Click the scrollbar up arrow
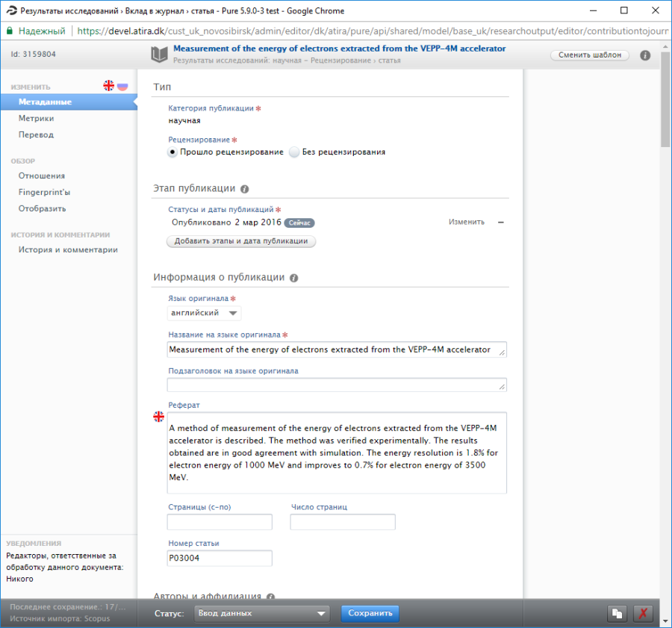The height and width of the screenshot is (628, 672). click(x=665, y=46)
